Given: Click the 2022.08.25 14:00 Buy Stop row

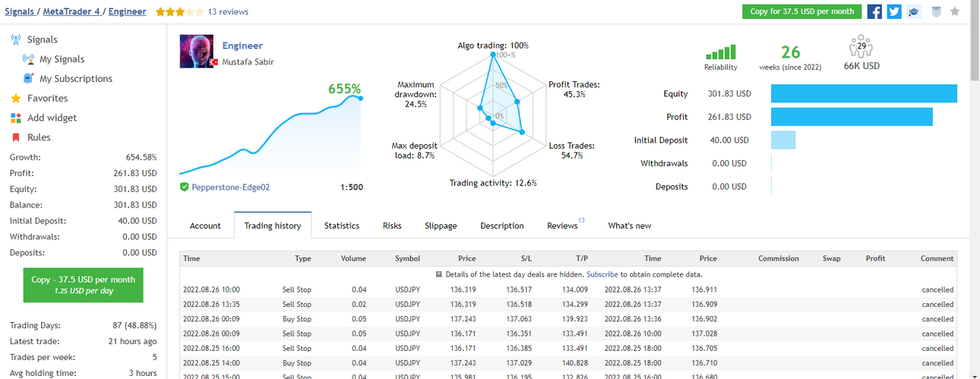Looking at the screenshot, I should click(568, 363).
